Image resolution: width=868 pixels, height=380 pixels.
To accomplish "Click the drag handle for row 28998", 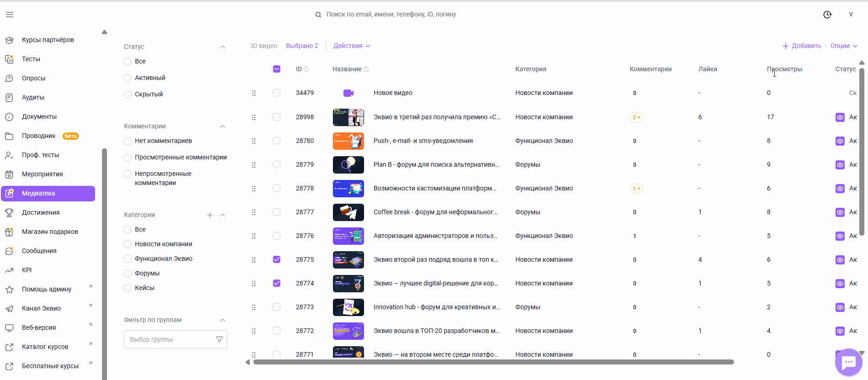I will 254,117.
